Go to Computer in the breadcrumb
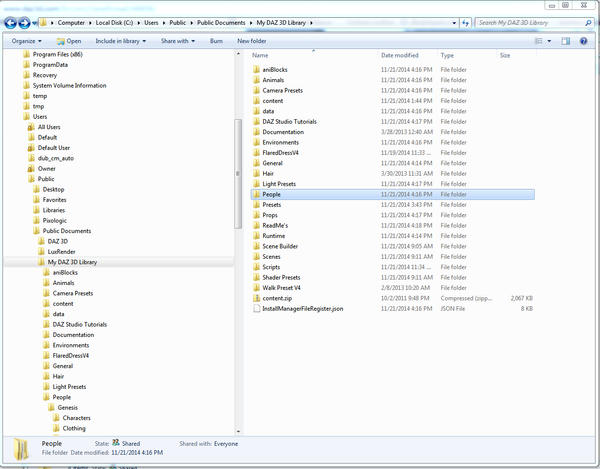This screenshot has height=469, width=600. 71,23
